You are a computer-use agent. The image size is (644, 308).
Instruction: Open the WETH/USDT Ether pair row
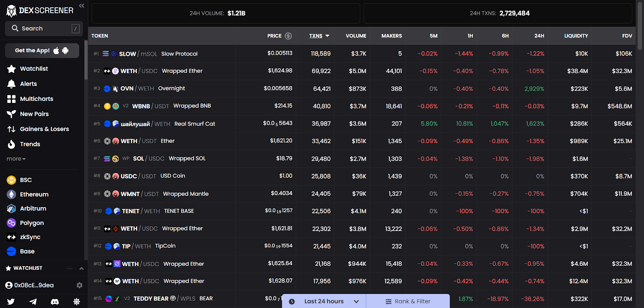362,141
